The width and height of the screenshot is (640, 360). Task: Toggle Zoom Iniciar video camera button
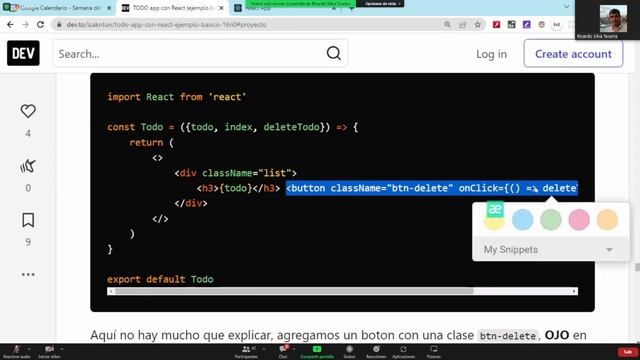[49, 351]
